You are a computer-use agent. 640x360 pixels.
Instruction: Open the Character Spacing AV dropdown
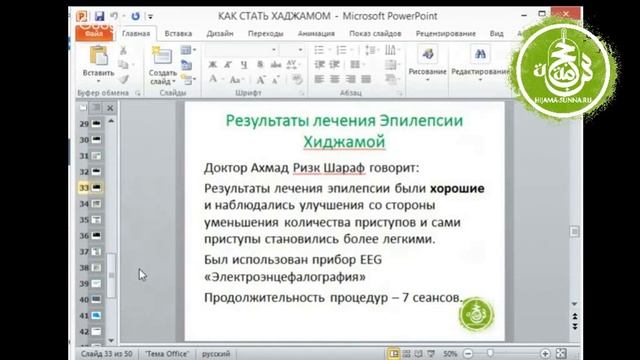(293, 64)
